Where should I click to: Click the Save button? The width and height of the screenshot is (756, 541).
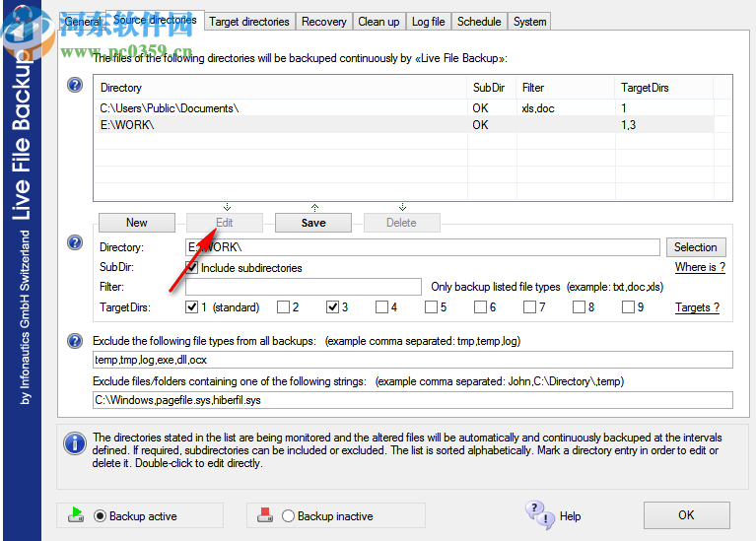[313, 223]
